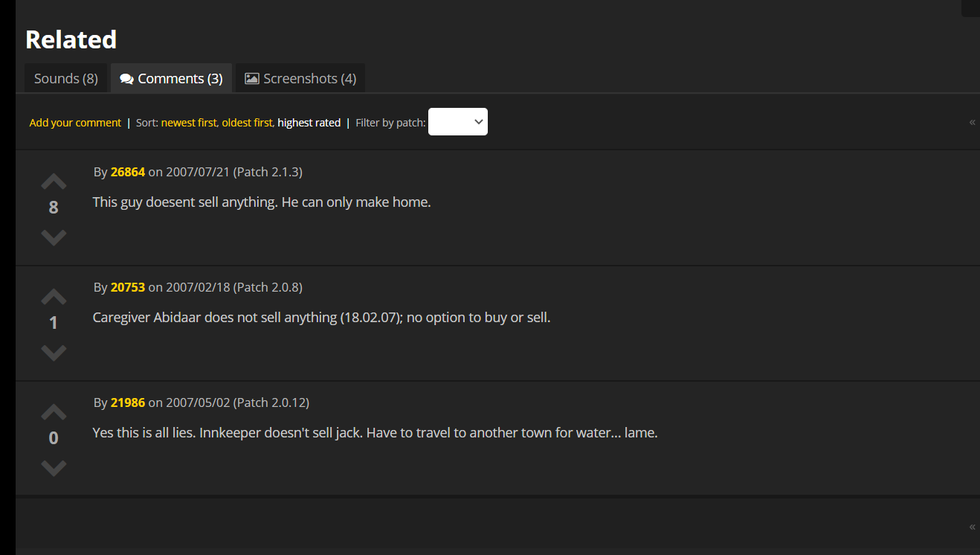Upvote the comment by 26864
The image size is (980, 555).
pyautogui.click(x=54, y=182)
